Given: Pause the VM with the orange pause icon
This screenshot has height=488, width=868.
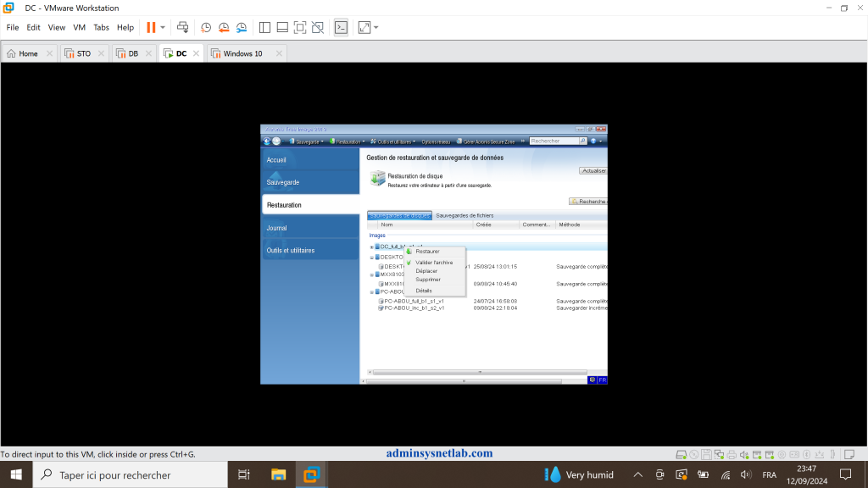Looking at the screenshot, I should coord(151,28).
